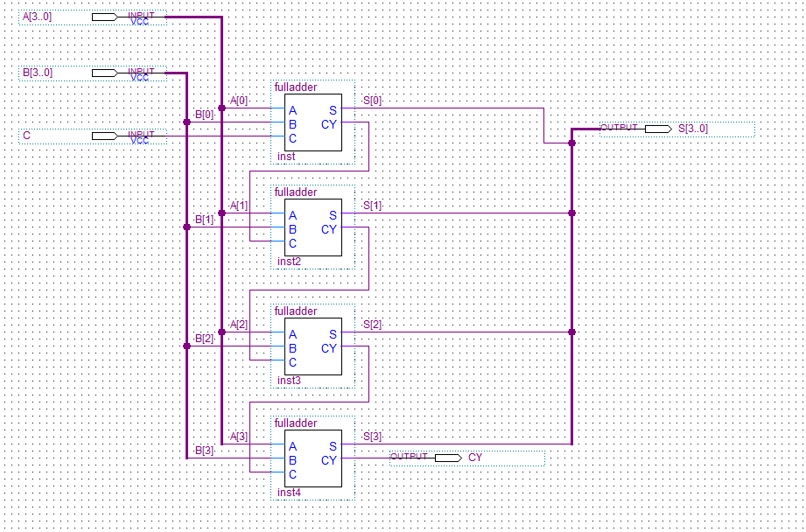Screen dimensions: 806x532
Task: Click the CY port of inst4
Action: coord(329,460)
